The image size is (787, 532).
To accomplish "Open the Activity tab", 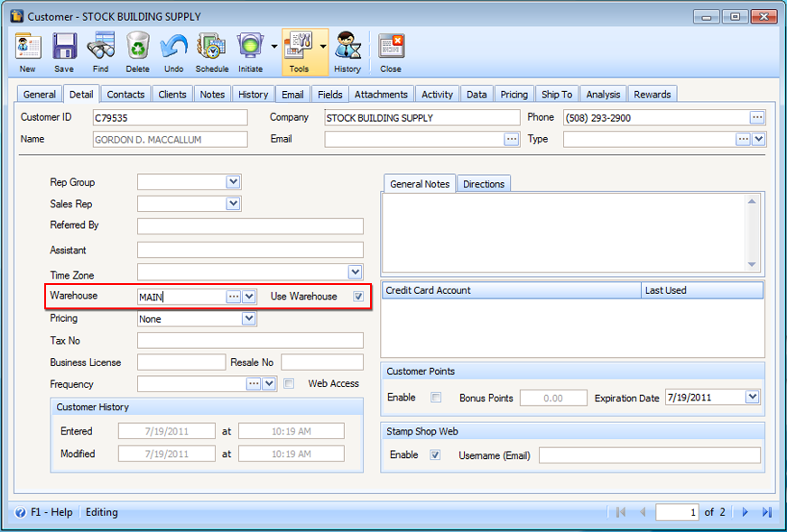I will click(x=437, y=95).
